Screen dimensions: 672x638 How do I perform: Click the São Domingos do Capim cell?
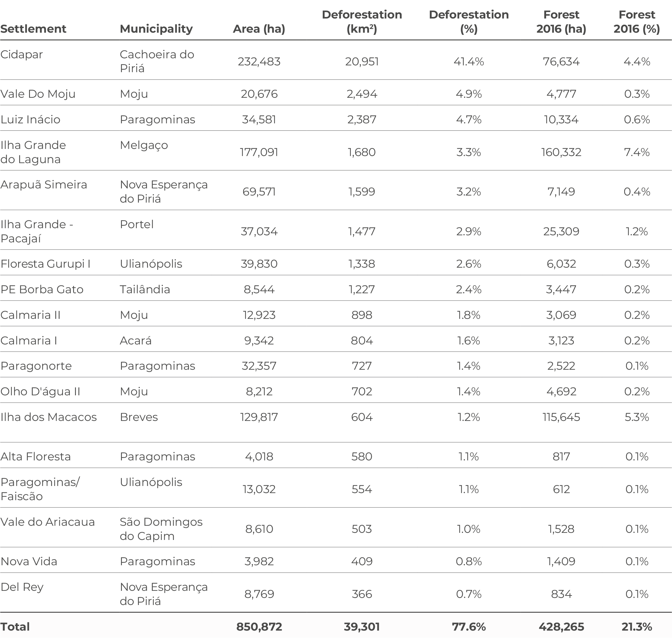point(161,529)
